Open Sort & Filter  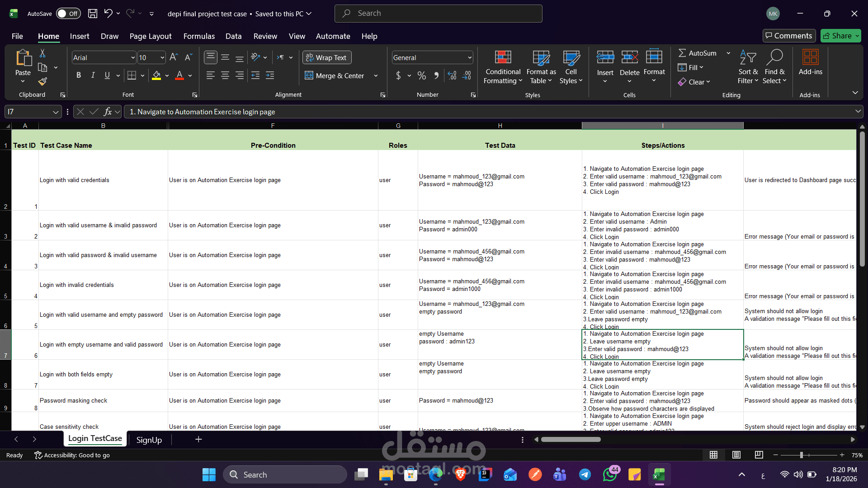[x=748, y=67]
